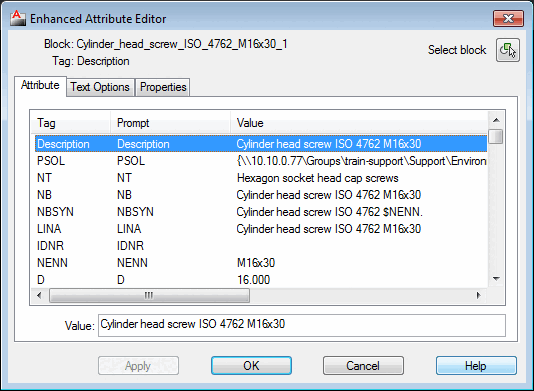This screenshot has width=534, height=391.
Task: Click into the Value input field
Action: click(302, 325)
